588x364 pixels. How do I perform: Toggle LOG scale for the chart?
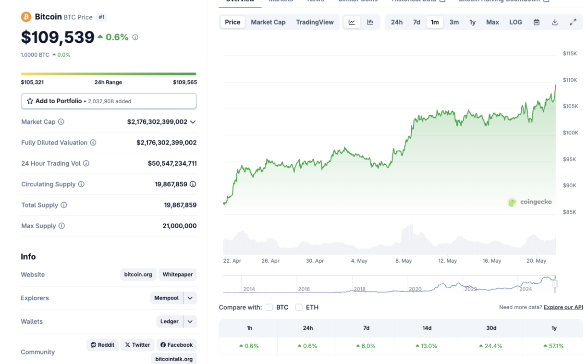[x=515, y=22]
